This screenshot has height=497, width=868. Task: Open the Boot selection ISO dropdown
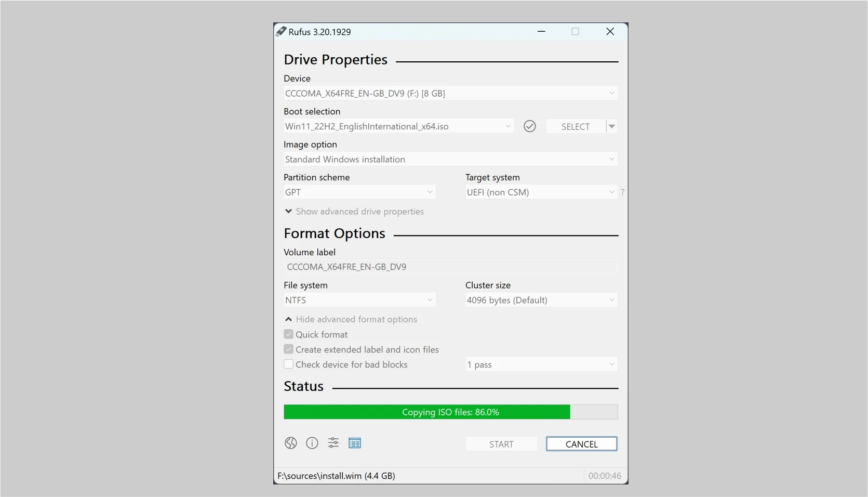pos(398,126)
